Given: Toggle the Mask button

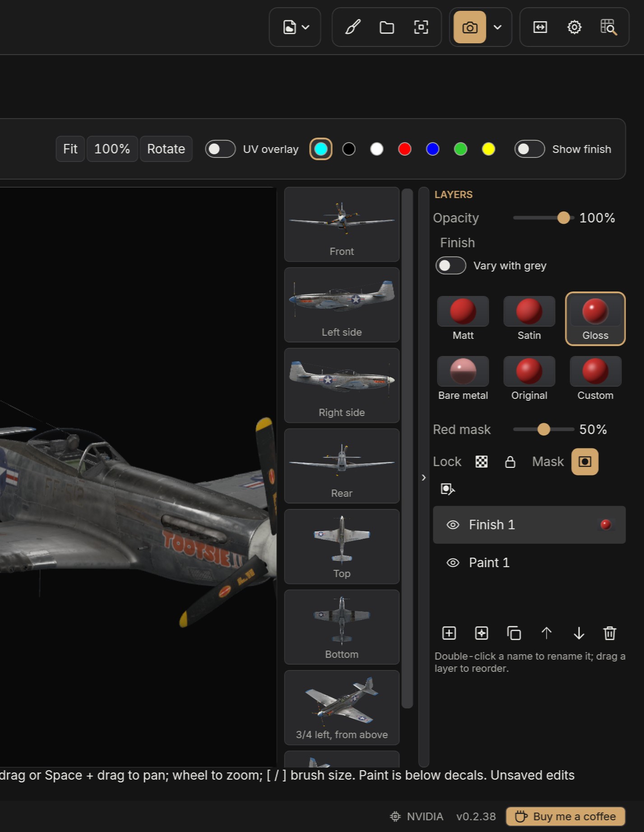Looking at the screenshot, I should coord(585,462).
